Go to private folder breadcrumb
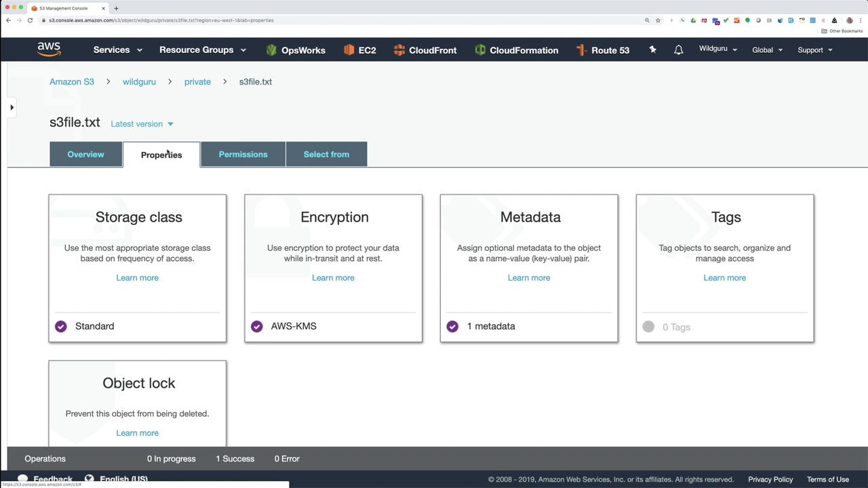 pyautogui.click(x=197, y=81)
